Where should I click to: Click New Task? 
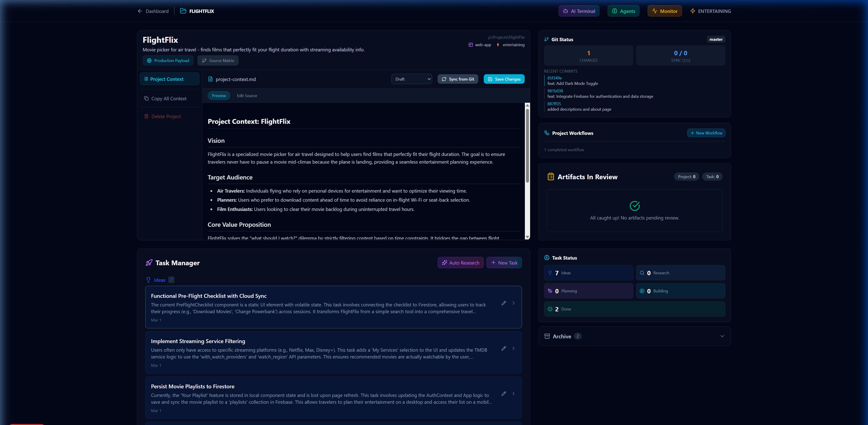pos(504,263)
